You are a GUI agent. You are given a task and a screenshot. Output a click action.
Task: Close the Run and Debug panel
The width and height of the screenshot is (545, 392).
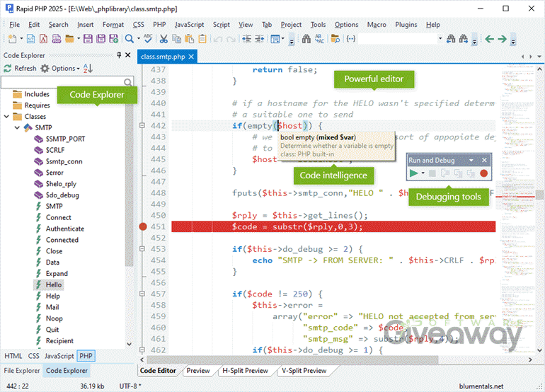(484, 160)
